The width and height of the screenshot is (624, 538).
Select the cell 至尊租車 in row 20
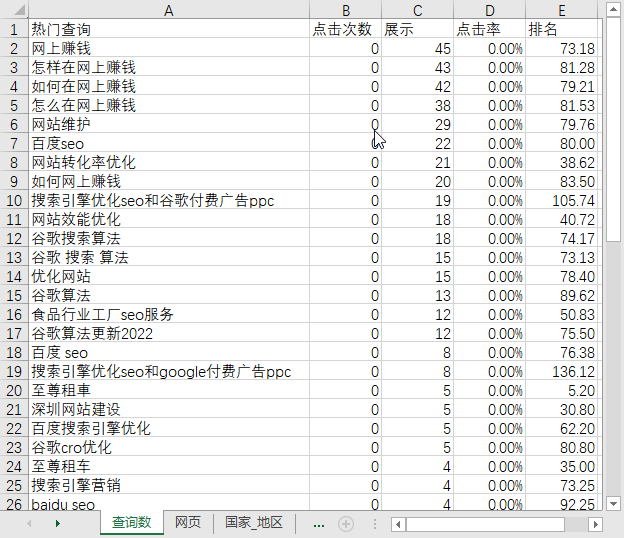tap(169, 390)
